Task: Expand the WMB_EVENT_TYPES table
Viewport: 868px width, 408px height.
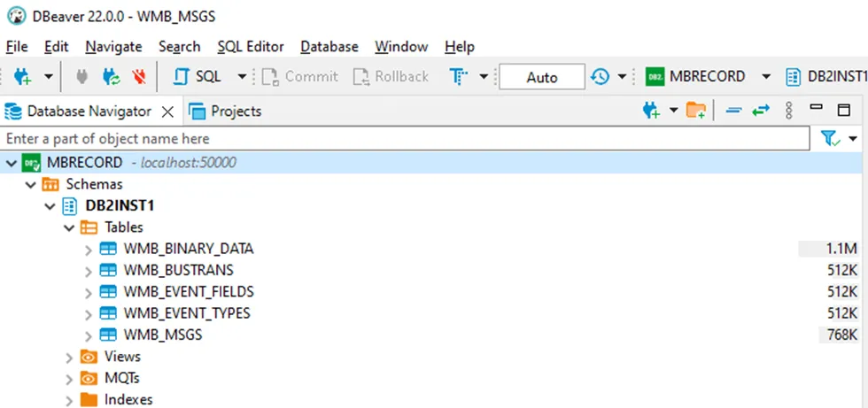Action: (x=88, y=314)
